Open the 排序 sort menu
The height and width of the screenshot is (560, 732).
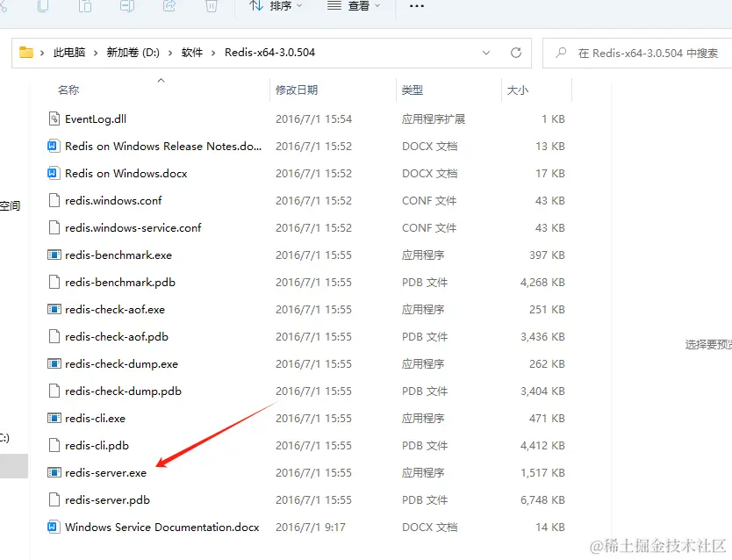pos(276,5)
